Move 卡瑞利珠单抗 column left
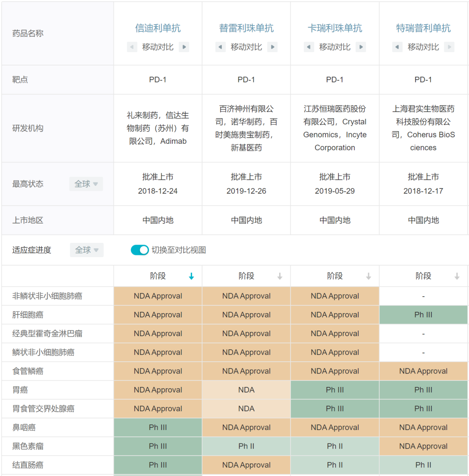Screen dimensions: 469x476 (x=309, y=47)
